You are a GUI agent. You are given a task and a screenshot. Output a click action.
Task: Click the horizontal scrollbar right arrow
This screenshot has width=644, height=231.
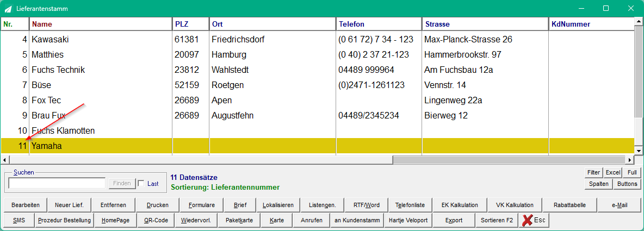(x=630, y=160)
